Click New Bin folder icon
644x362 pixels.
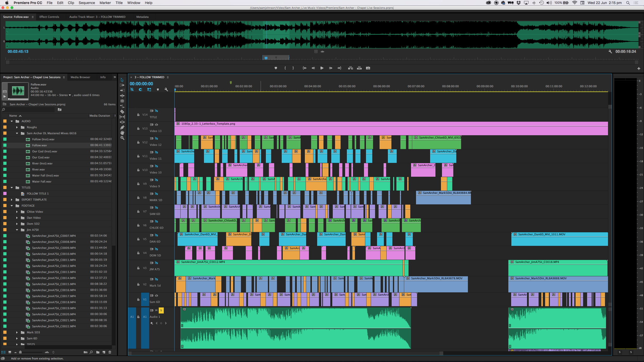pos(98,352)
